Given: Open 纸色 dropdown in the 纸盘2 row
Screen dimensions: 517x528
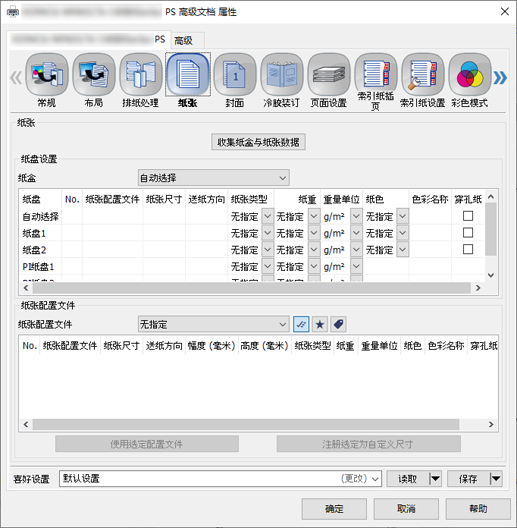Looking at the screenshot, I should 403,250.
